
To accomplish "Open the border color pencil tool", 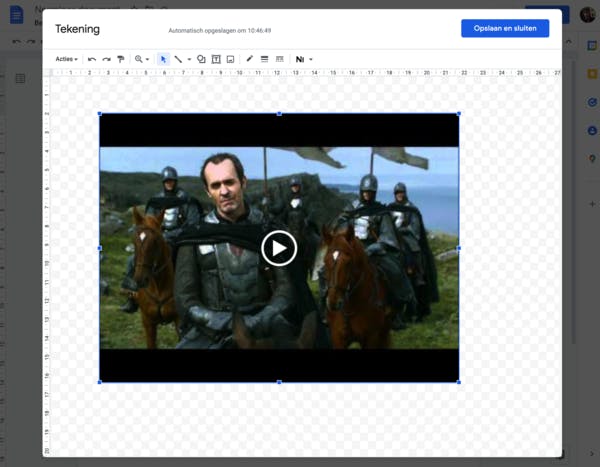I will [x=250, y=60].
